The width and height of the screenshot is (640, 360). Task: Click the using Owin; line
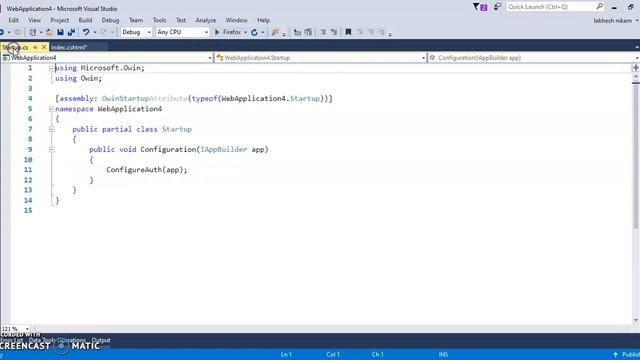78,78
